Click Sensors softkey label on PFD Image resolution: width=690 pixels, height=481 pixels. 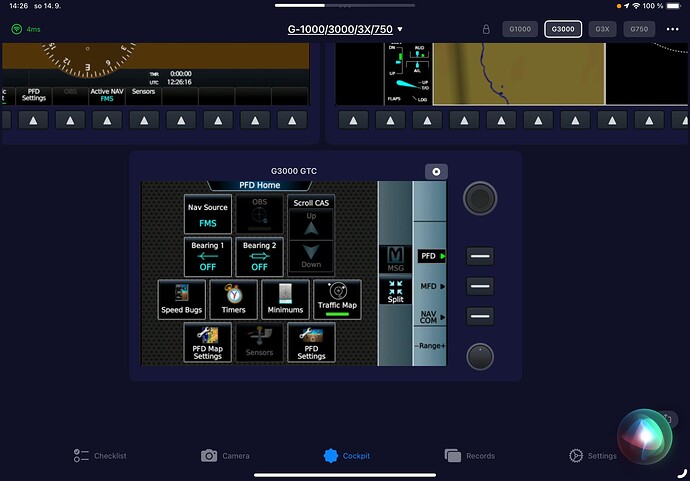point(143,92)
